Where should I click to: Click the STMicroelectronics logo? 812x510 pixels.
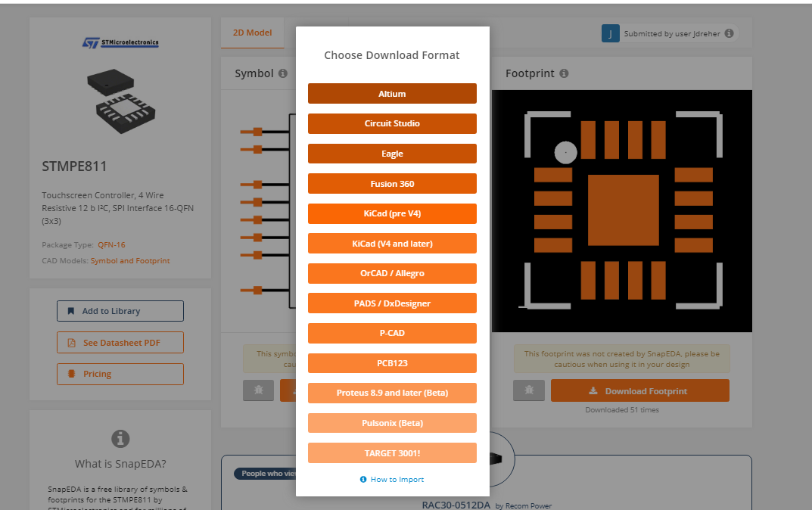tap(120, 42)
